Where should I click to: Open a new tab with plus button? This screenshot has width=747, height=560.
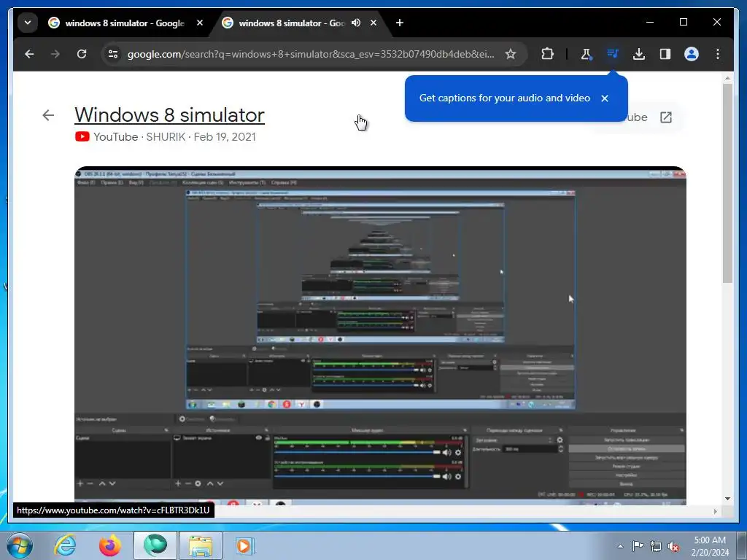click(399, 23)
